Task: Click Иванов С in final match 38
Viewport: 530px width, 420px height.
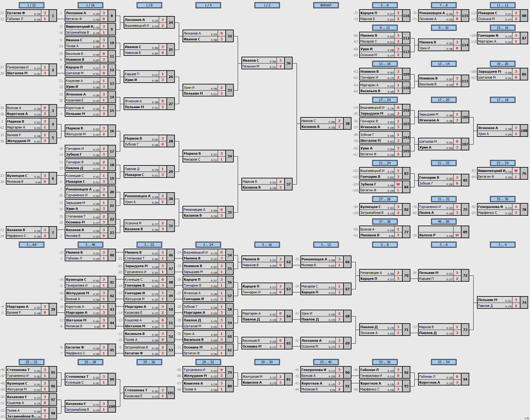Action: pyautogui.click(x=309, y=121)
